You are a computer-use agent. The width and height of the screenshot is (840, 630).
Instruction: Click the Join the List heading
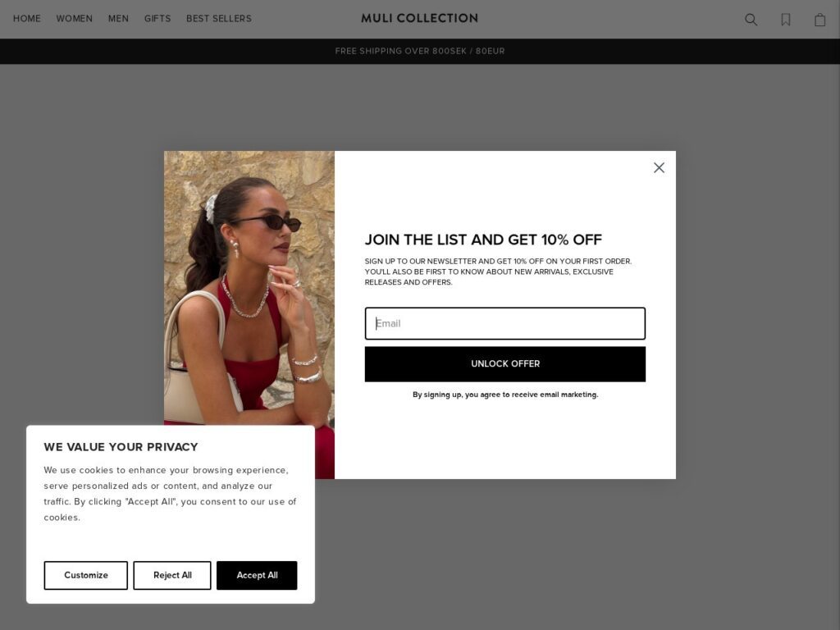point(483,240)
